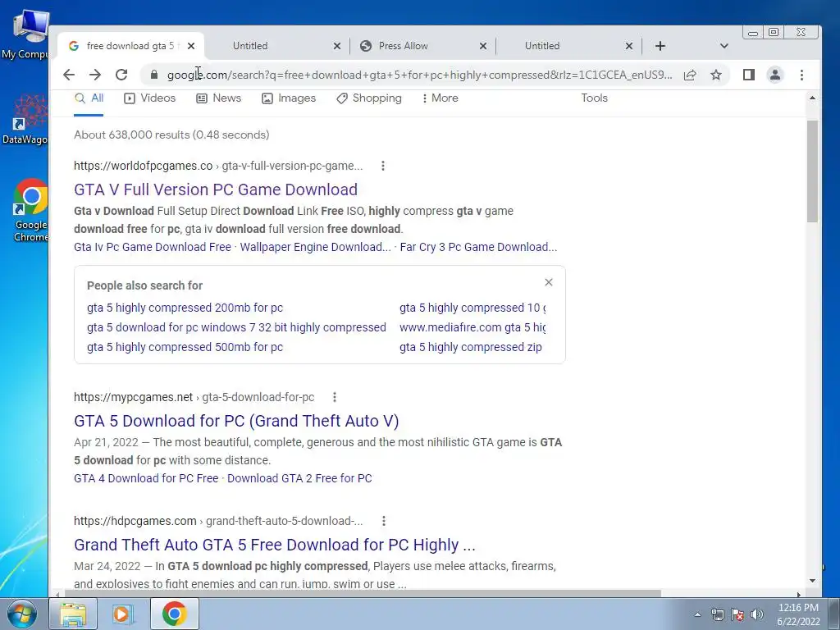
Task: Open options dots for hdpcgames.com result
Action: [384, 521]
